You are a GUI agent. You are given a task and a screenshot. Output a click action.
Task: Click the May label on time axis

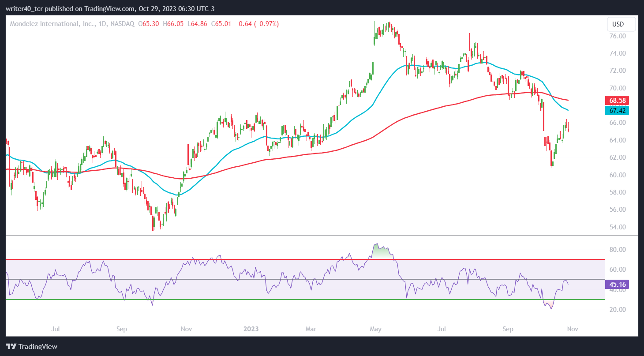coord(375,329)
